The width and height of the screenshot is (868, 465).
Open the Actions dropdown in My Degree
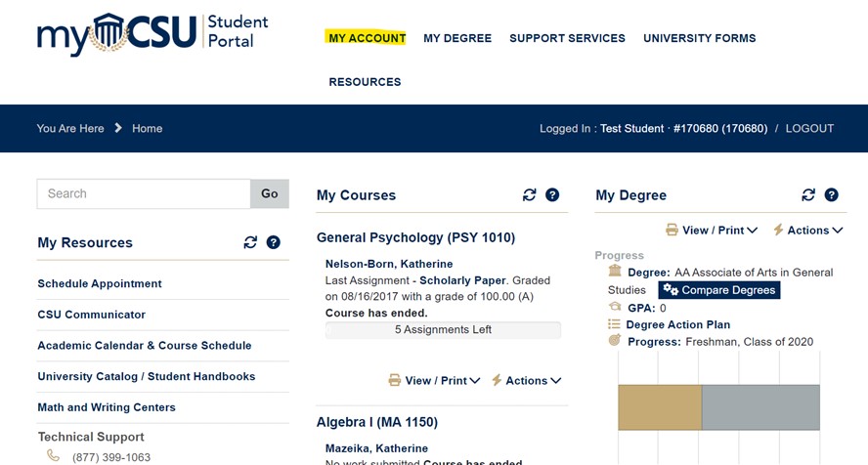tap(808, 231)
